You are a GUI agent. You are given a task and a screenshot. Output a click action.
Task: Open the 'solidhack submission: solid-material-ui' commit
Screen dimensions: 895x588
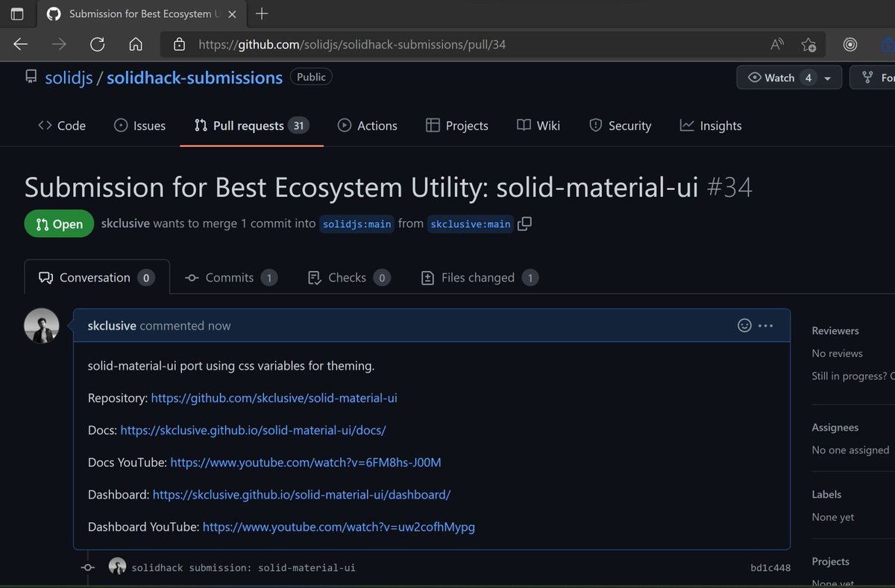243,567
